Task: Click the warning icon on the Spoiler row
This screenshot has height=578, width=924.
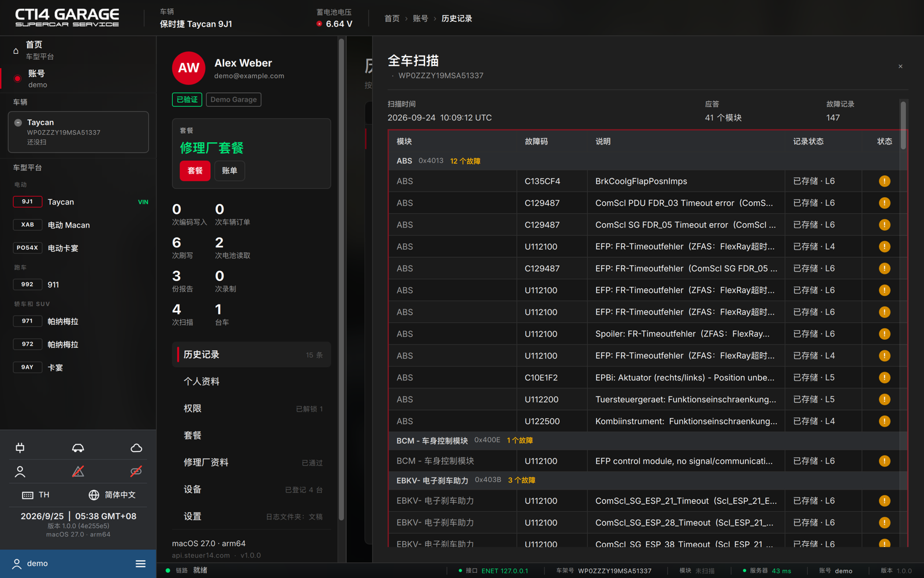Action: click(x=884, y=334)
